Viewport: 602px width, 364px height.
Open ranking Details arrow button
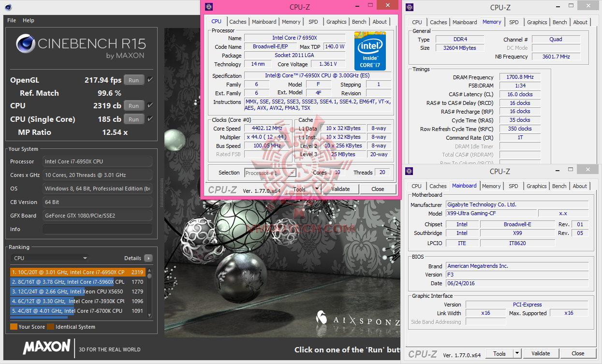coord(148,258)
